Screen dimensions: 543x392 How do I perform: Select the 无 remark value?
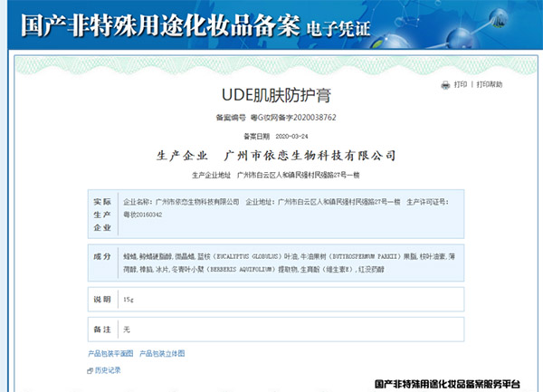tap(127, 330)
